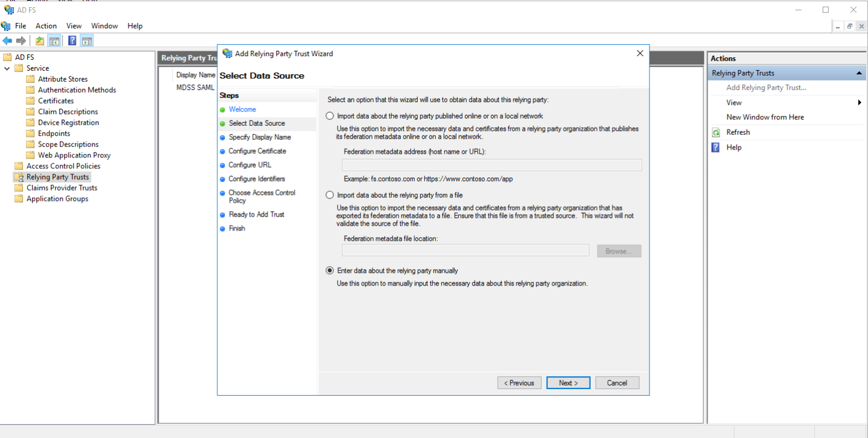Click the MDI restore button near menu bar
This screenshot has width=868, height=438.
click(850, 26)
